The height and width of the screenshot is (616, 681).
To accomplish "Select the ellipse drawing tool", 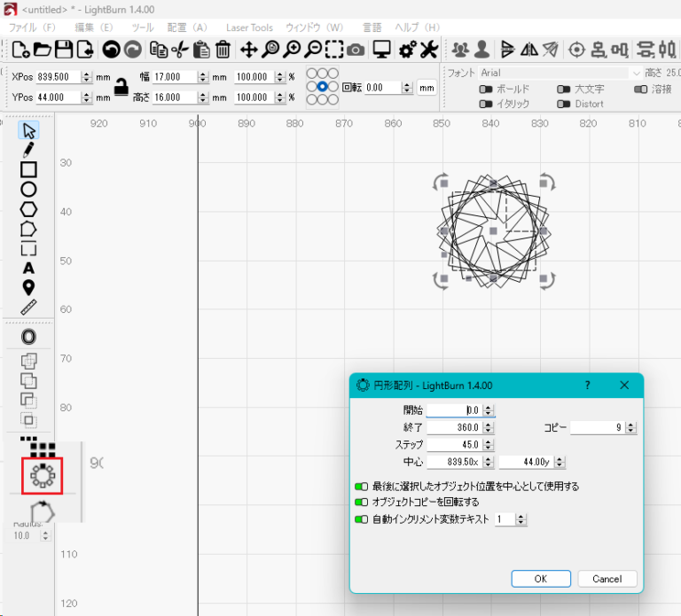I will (28, 189).
